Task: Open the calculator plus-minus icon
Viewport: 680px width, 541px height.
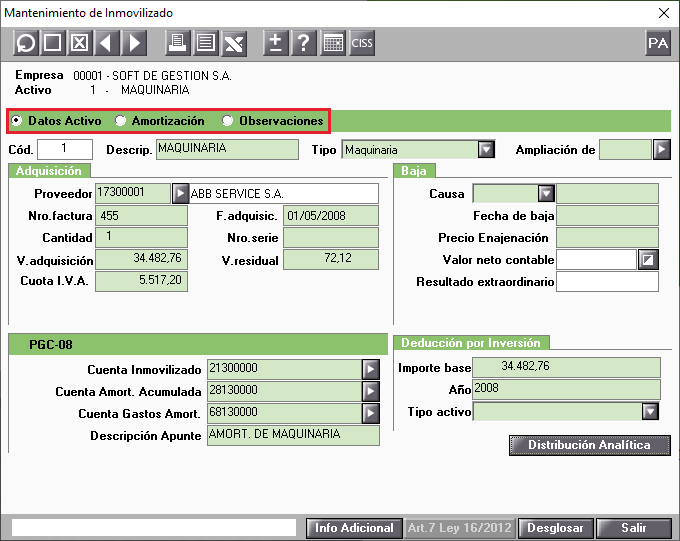Action: 275,43
